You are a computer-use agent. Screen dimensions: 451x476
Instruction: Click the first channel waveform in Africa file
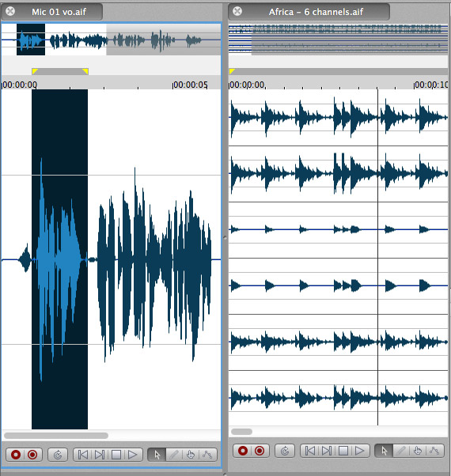click(x=339, y=118)
